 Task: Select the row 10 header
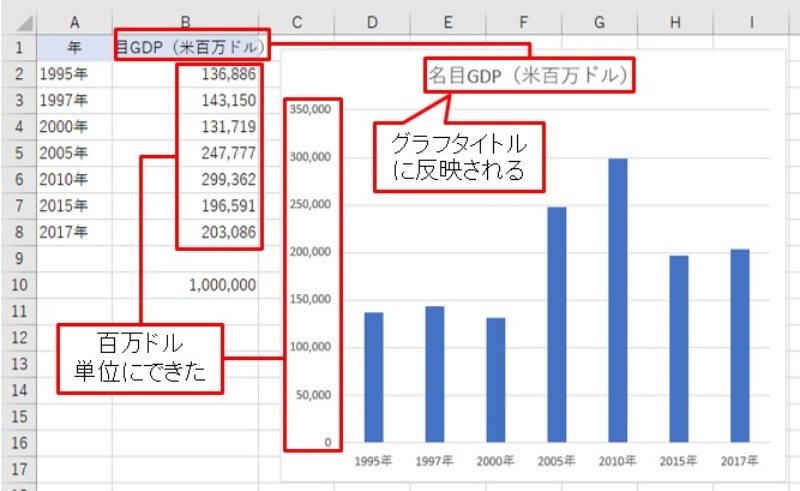tap(18, 285)
